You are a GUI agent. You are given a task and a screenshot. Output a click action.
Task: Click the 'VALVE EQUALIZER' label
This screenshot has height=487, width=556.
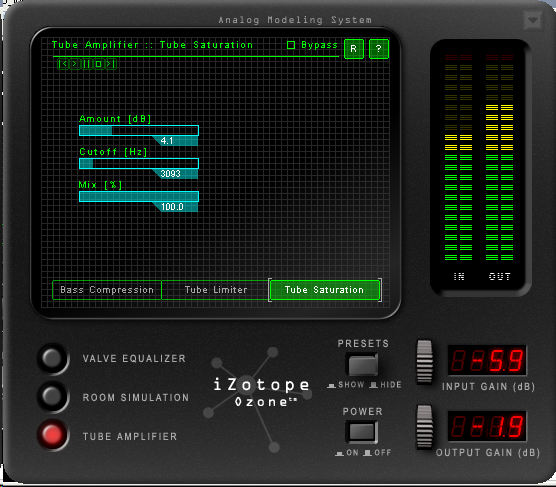[134, 359]
